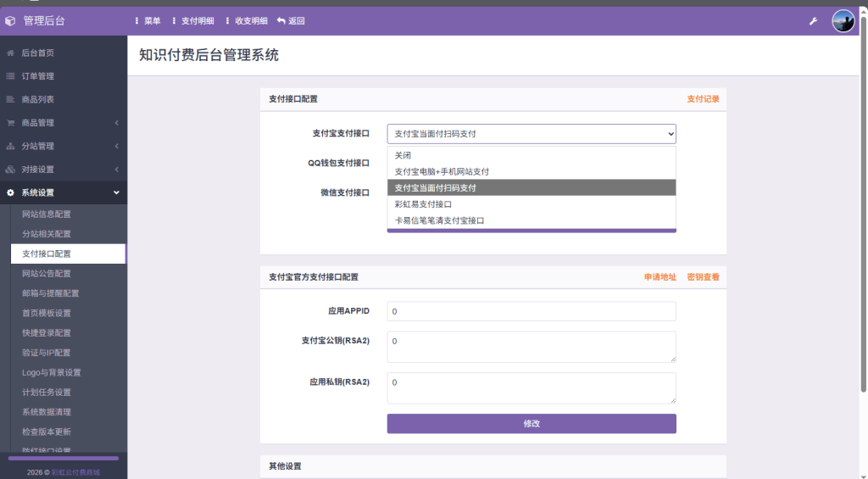Click the 彩虹云付费商城 footer link

click(x=75, y=472)
